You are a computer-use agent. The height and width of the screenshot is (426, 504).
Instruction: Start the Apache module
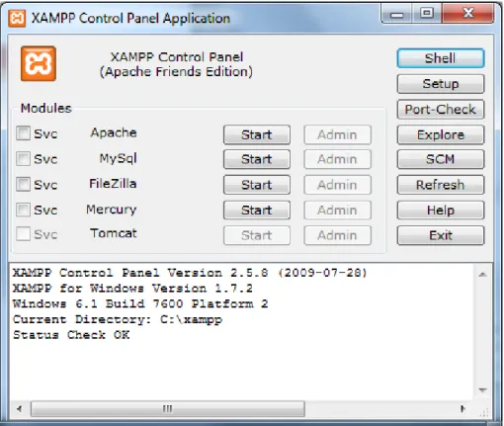tap(257, 134)
